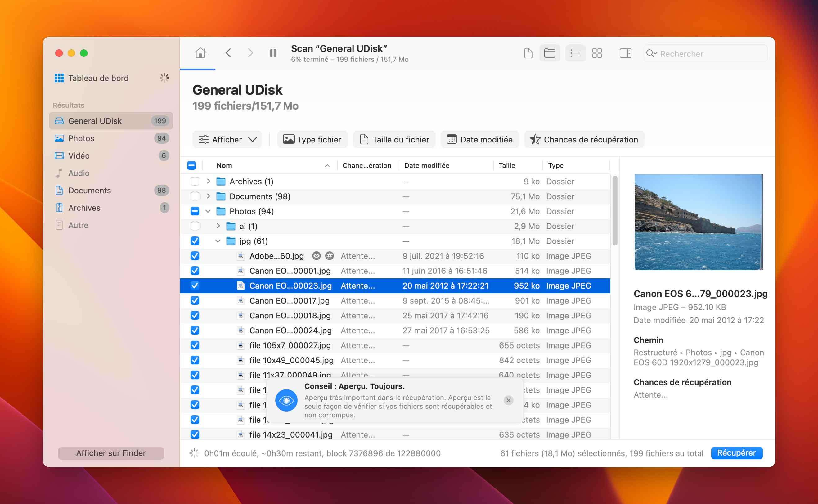The height and width of the screenshot is (504, 818).
Task: Click the Documents folder icon in file list
Action: [221, 196]
